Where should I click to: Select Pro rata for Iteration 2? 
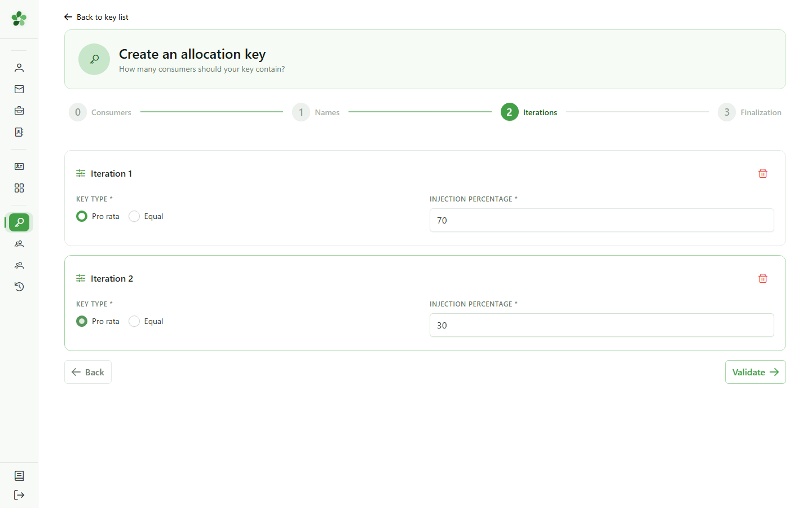[x=82, y=321]
